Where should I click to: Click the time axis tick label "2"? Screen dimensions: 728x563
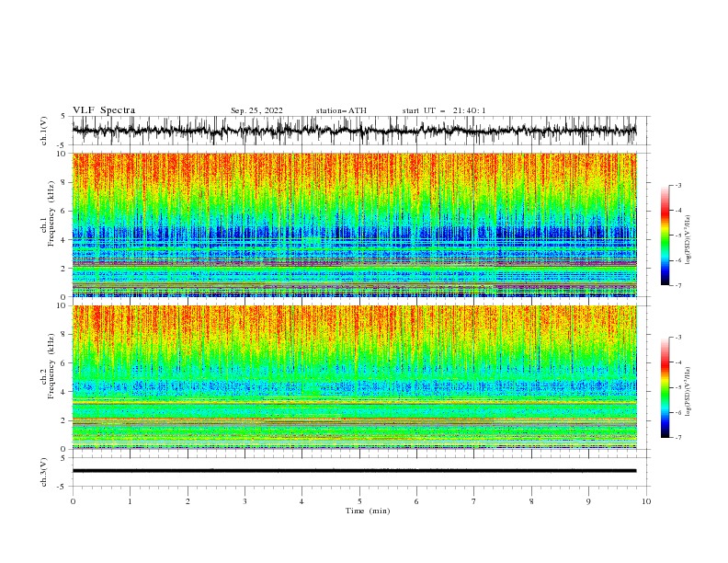[x=188, y=501]
